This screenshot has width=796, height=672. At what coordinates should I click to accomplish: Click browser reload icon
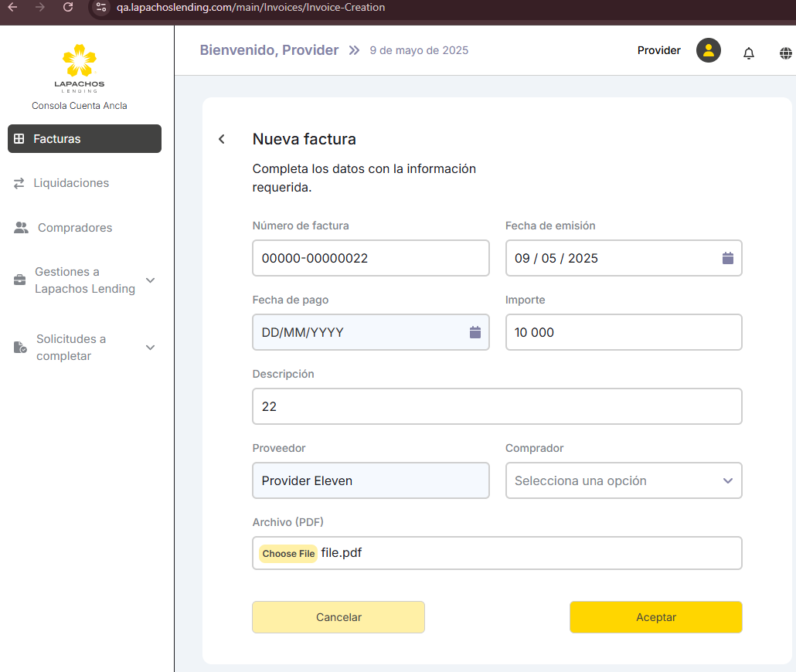tap(68, 7)
